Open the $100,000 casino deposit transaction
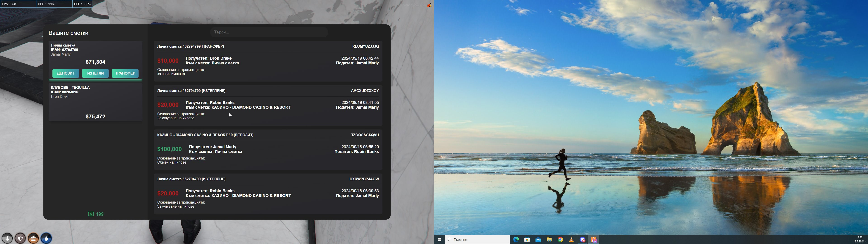Image resolution: width=868 pixels, height=244 pixels. click(268, 150)
